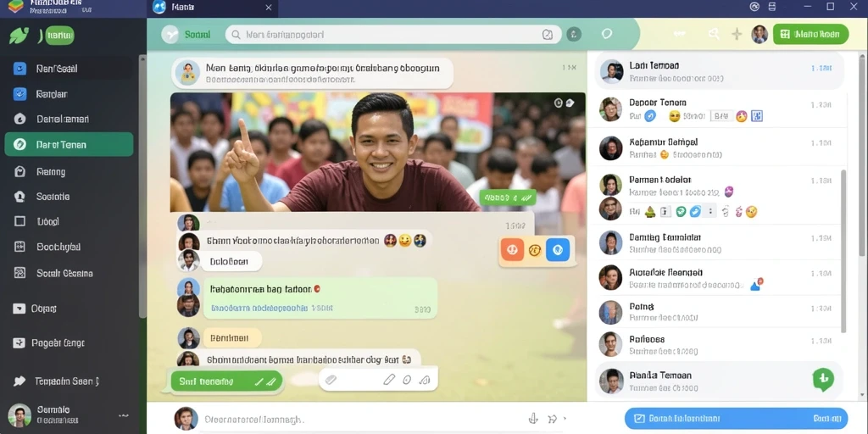
Task: Select the highlighted green sidebar item
Action: 69,144
